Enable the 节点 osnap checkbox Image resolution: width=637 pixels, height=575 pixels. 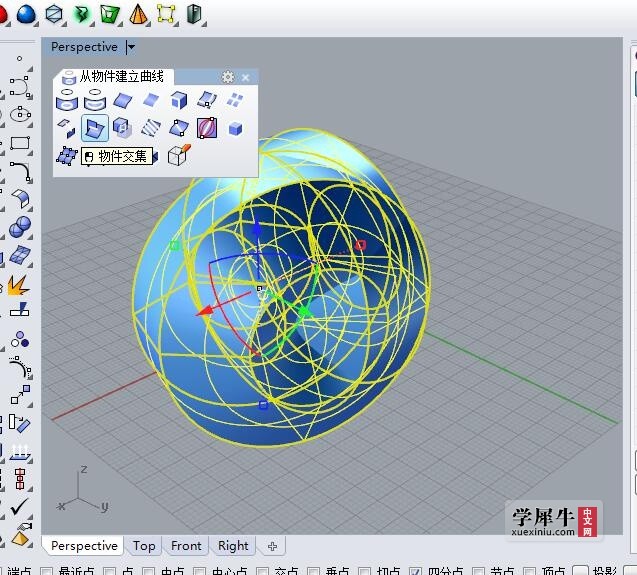point(479,571)
